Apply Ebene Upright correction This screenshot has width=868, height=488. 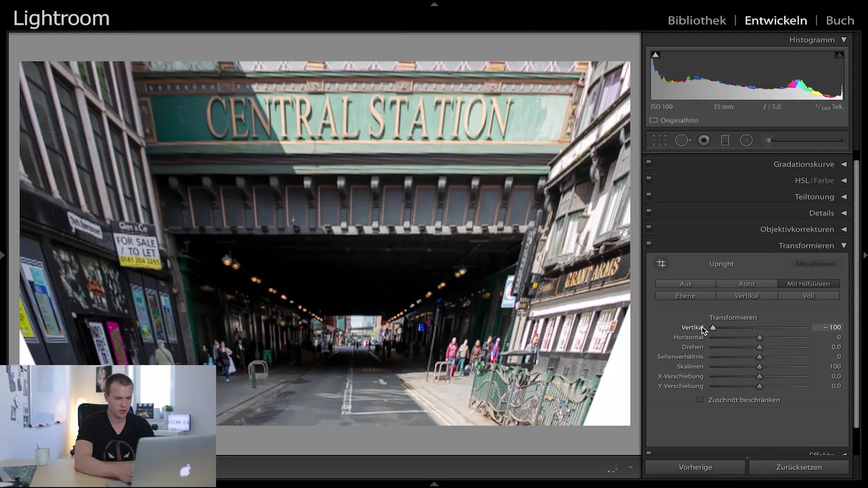click(685, 296)
